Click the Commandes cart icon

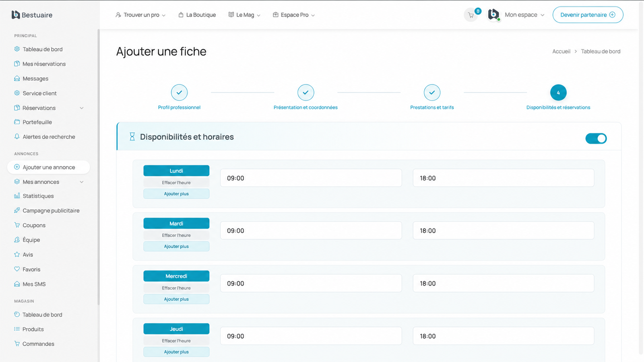(17, 344)
